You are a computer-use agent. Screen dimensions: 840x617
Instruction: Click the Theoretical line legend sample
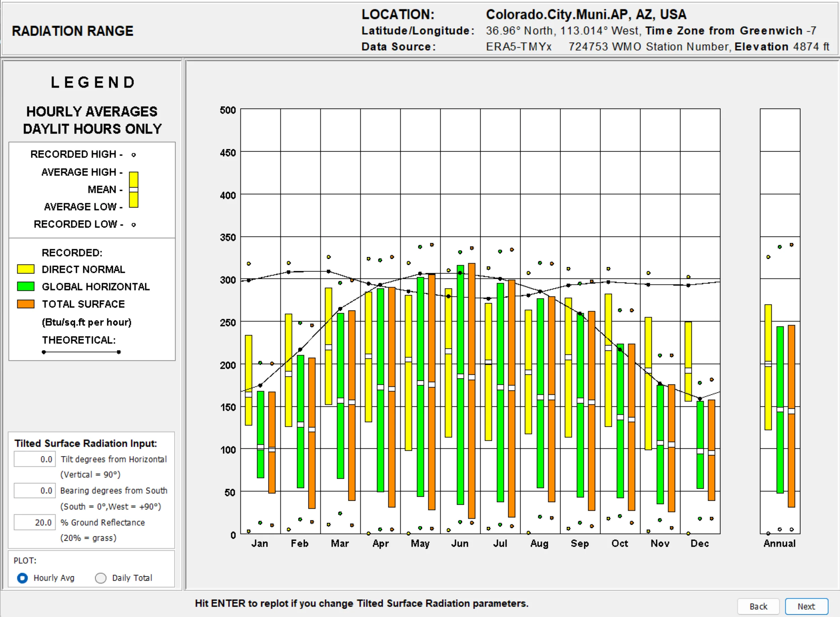(81, 352)
